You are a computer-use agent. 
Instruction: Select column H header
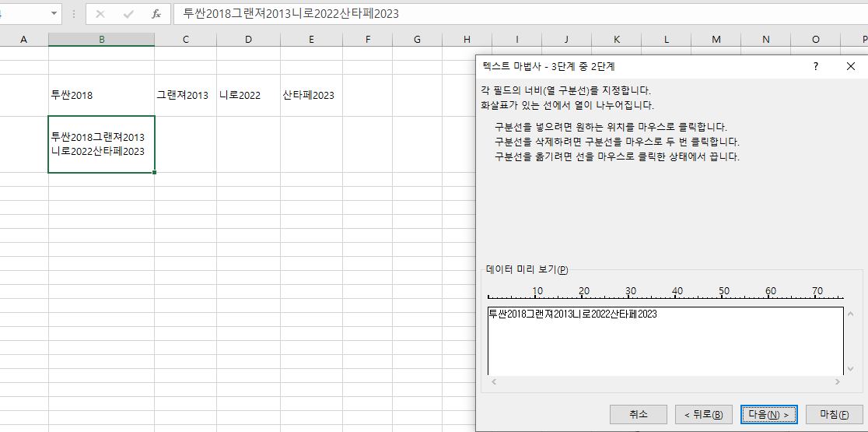[x=467, y=40]
